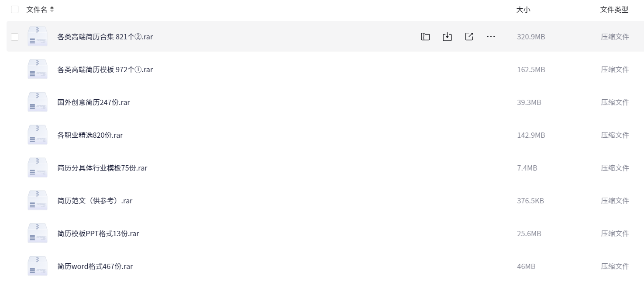Open 简历分具体行业模板75份.rar by its name
This screenshot has width=644, height=286.
102,168
